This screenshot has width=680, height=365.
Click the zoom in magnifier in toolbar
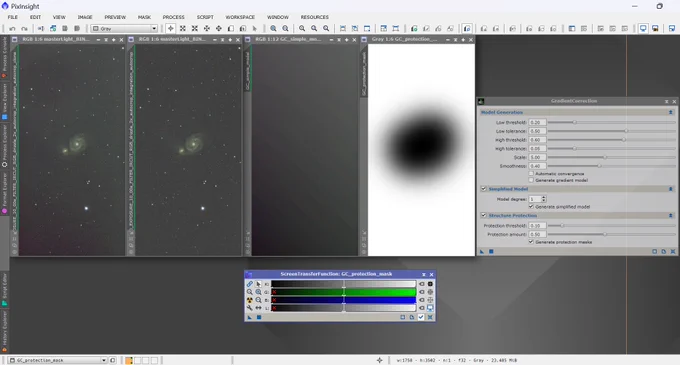coord(273,29)
